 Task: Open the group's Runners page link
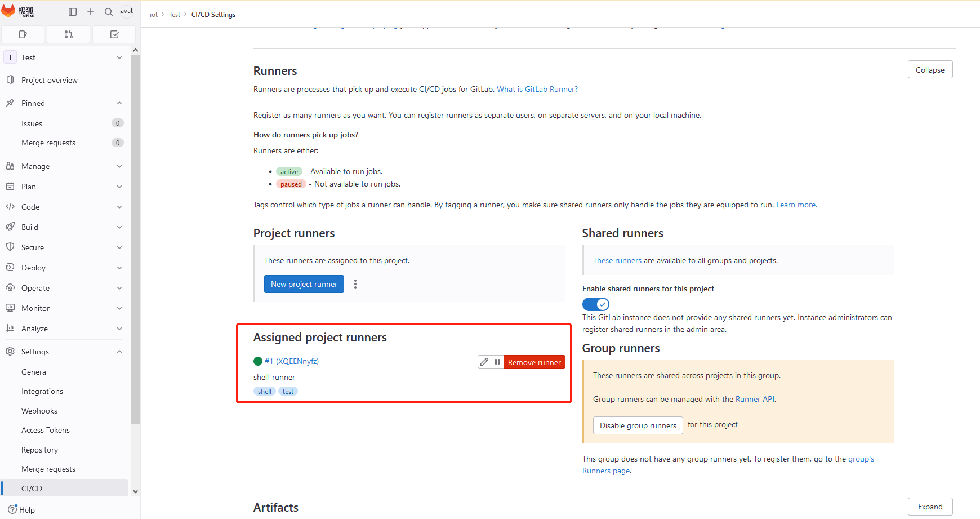click(728, 465)
